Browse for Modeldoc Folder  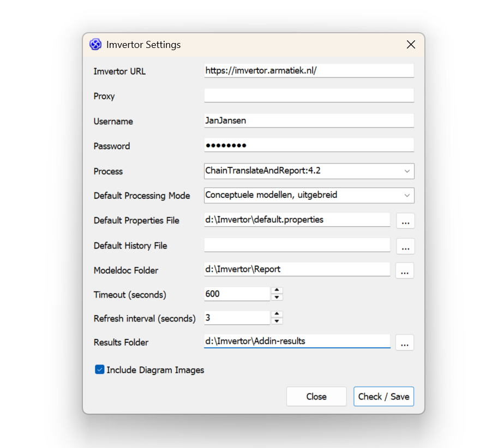[x=405, y=271]
